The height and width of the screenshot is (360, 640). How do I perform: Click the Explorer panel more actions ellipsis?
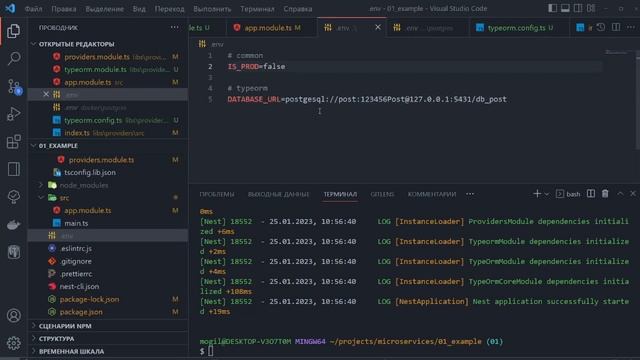[x=175, y=27]
